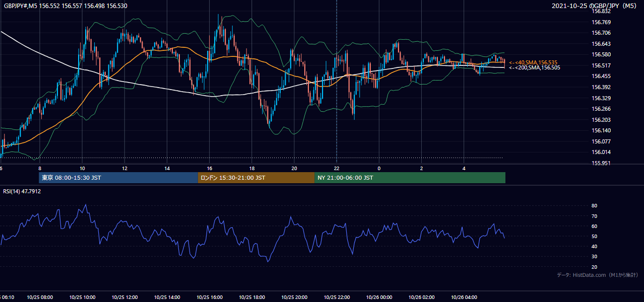Select the London 15:30-21:00 JST session bar
644x302 pixels.
coord(256,178)
